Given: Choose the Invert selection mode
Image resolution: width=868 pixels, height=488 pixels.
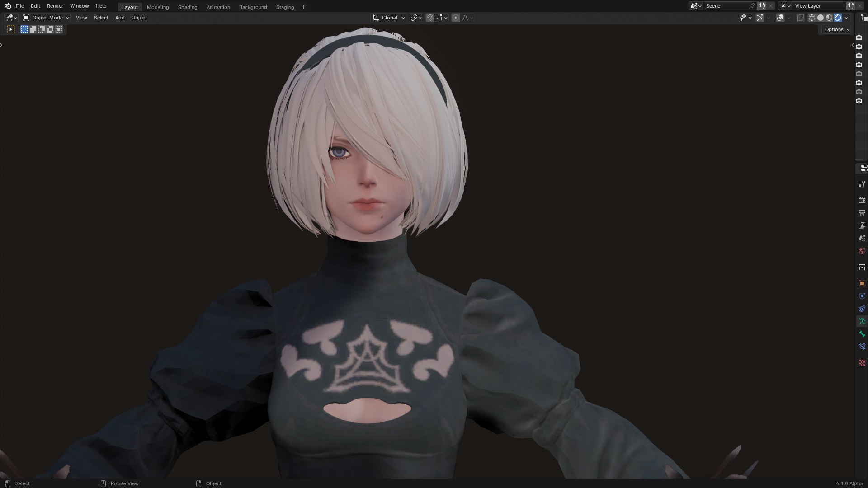Looking at the screenshot, I should pyautogui.click(x=50, y=29).
